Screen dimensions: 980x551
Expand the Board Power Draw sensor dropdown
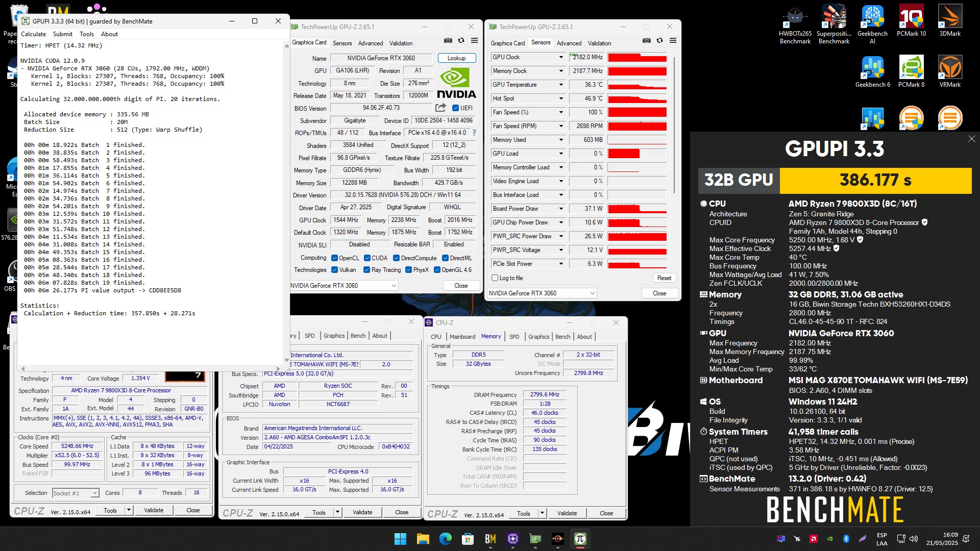pyautogui.click(x=561, y=209)
